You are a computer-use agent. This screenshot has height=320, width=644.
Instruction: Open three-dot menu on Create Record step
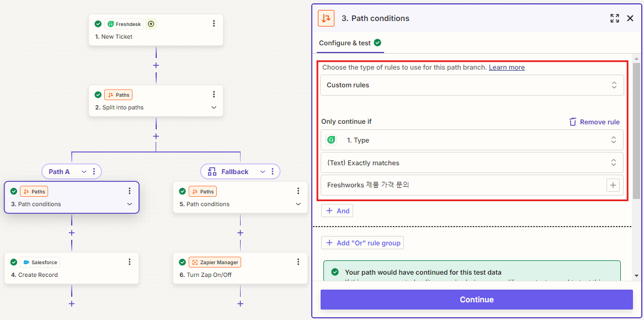coord(129,261)
